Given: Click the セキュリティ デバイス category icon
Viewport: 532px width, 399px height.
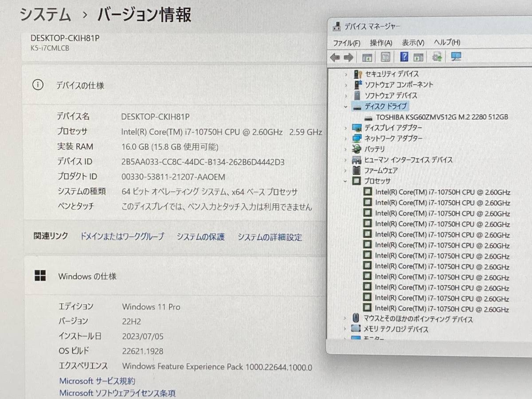Looking at the screenshot, I should pos(358,74).
